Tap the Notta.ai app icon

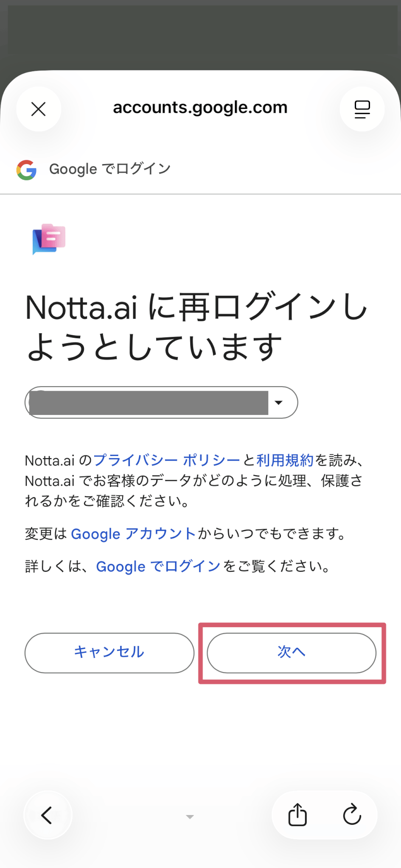[x=49, y=239]
